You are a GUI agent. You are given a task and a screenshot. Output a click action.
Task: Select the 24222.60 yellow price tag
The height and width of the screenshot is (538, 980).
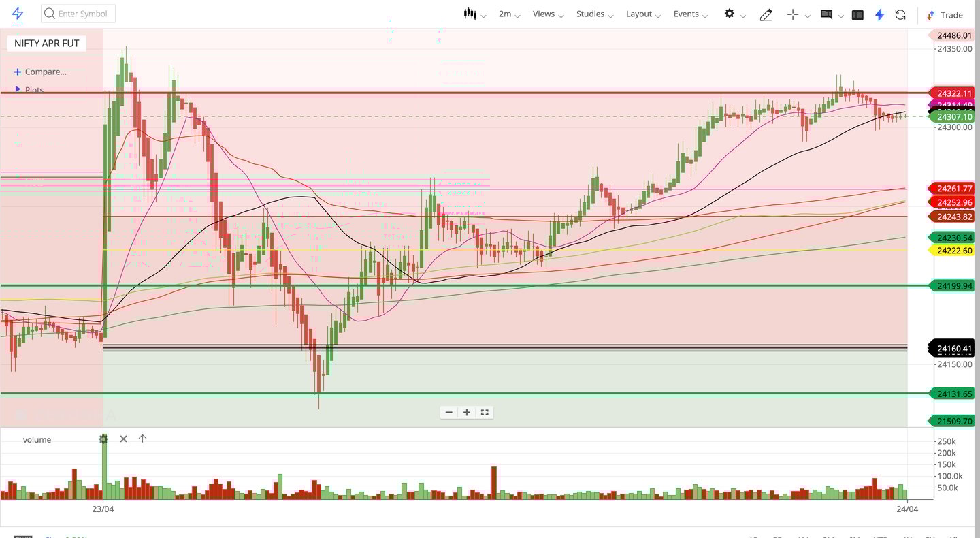click(x=951, y=250)
